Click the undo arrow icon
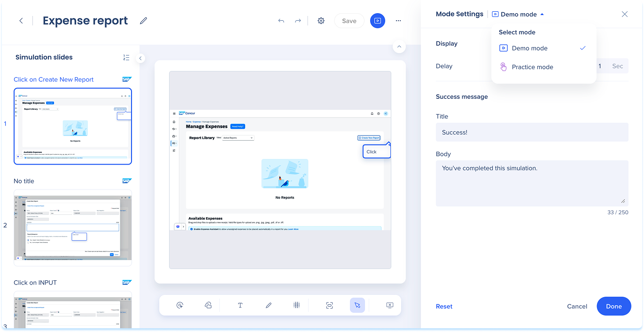Viewport: 644px width, 332px height. tap(281, 21)
